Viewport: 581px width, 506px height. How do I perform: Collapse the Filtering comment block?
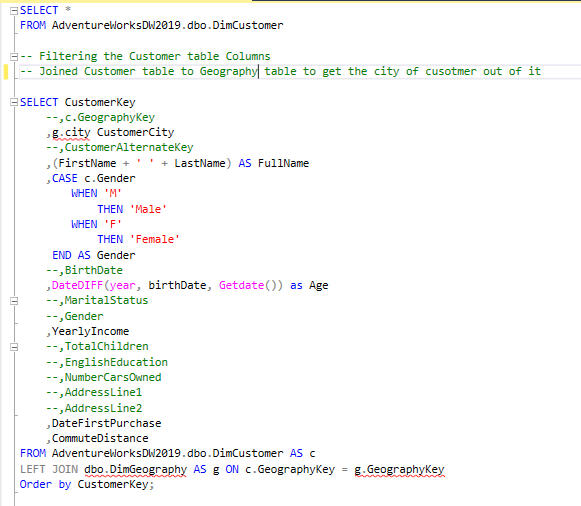pyautogui.click(x=14, y=57)
